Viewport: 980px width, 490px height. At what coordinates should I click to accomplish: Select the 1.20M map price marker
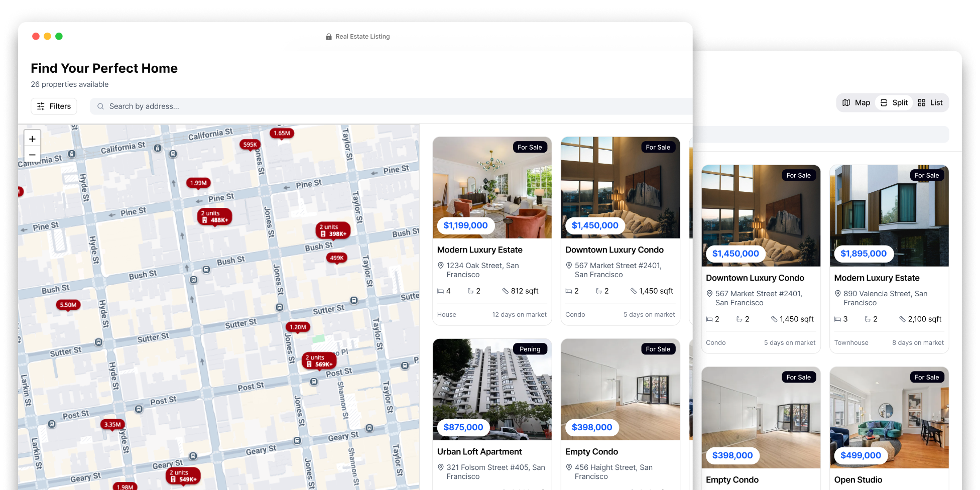point(298,327)
